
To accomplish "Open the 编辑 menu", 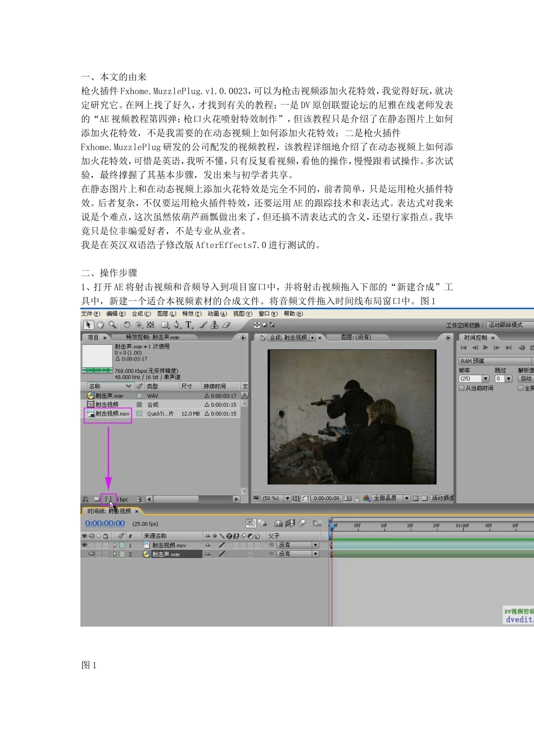I will [116, 314].
